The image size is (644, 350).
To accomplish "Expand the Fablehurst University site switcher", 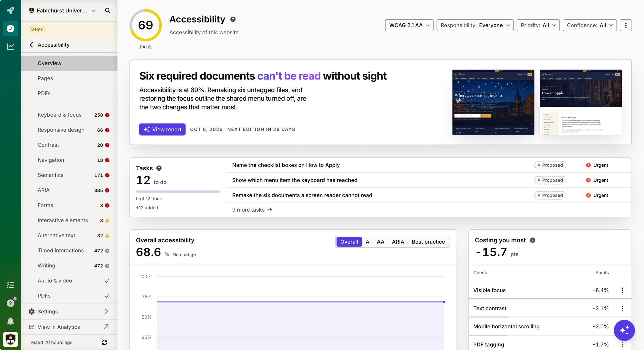I will pos(62,10).
